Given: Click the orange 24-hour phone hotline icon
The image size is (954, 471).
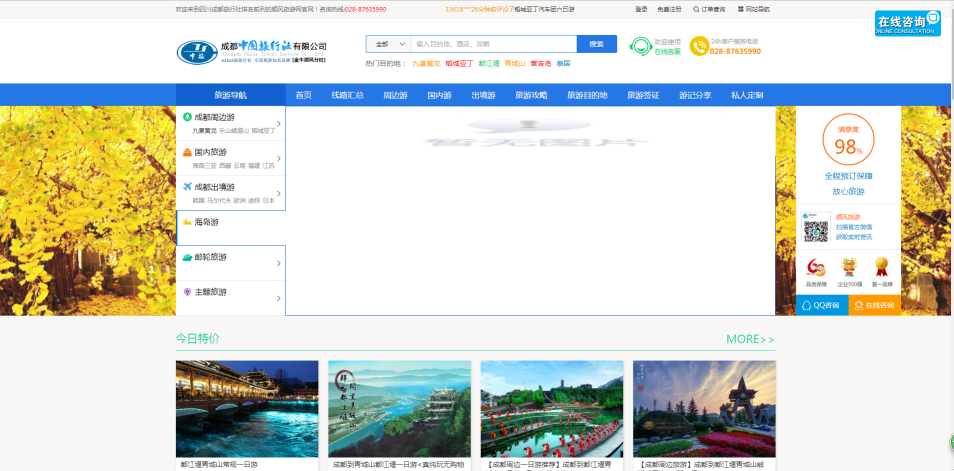Looking at the screenshot, I should point(699,46).
